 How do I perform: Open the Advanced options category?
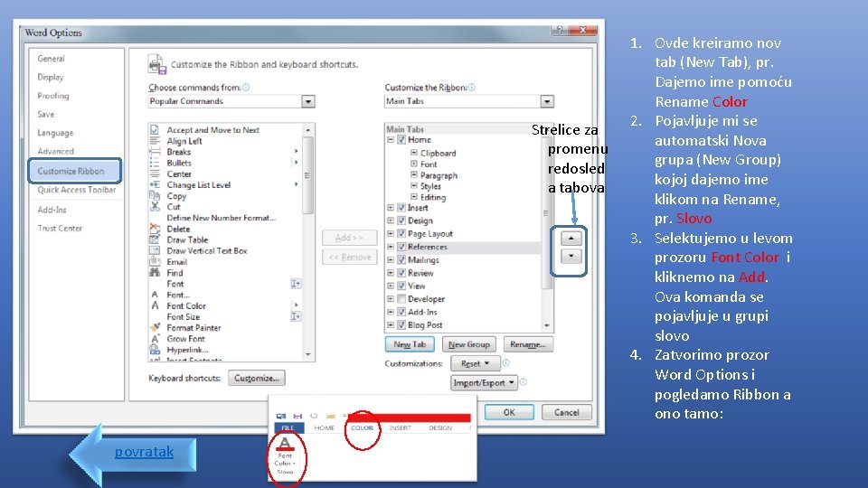pos(55,151)
